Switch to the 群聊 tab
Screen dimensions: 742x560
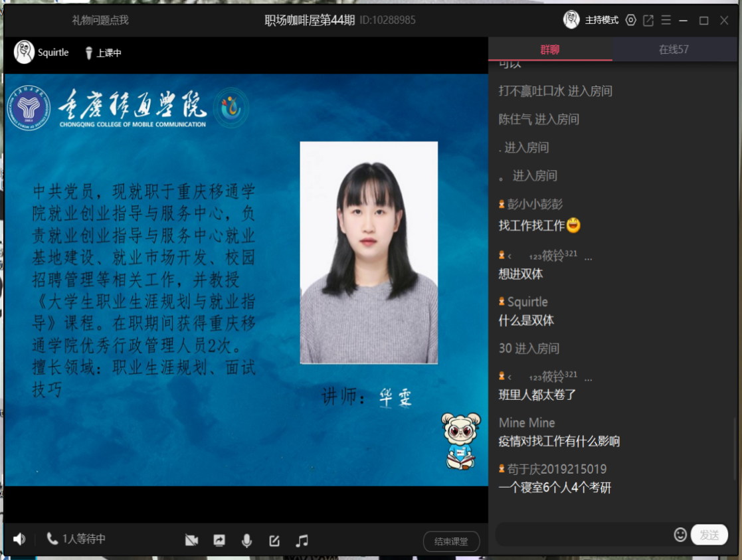tap(550, 50)
